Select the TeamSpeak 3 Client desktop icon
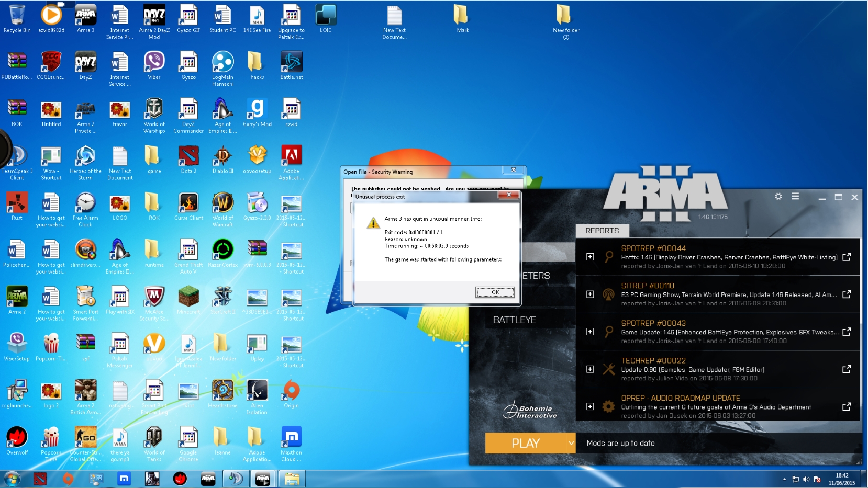This screenshot has height=488, width=868. click(x=17, y=163)
